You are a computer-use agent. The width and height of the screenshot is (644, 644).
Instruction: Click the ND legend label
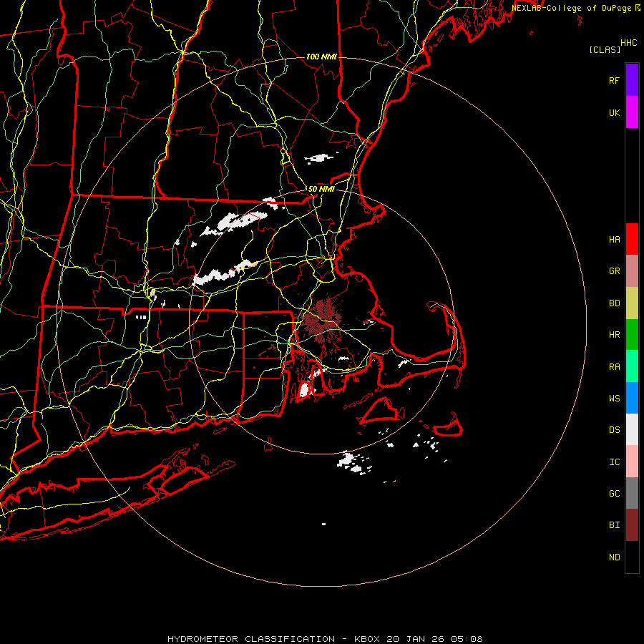point(614,557)
